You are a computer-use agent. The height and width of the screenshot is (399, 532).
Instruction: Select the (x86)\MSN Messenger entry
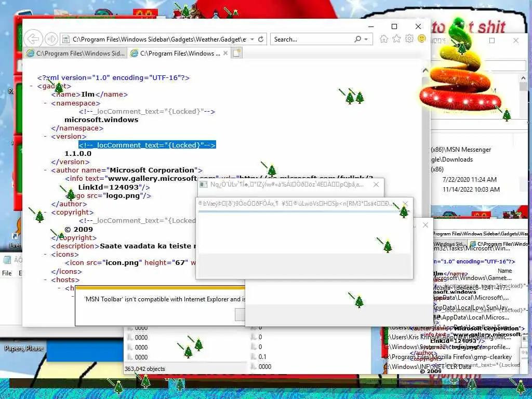[461, 150]
